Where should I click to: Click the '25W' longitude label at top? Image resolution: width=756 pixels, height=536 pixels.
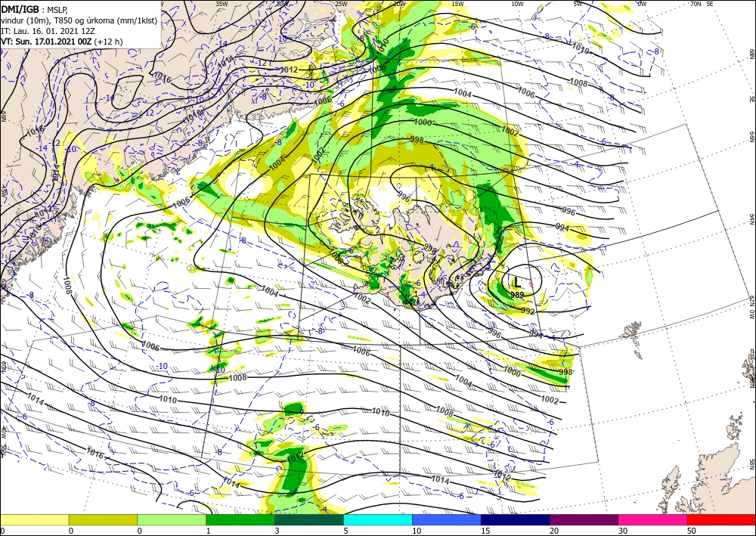pos(340,4)
